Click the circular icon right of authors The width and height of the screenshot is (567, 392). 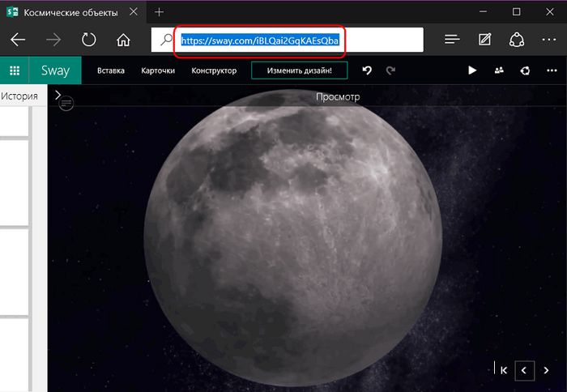[525, 71]
